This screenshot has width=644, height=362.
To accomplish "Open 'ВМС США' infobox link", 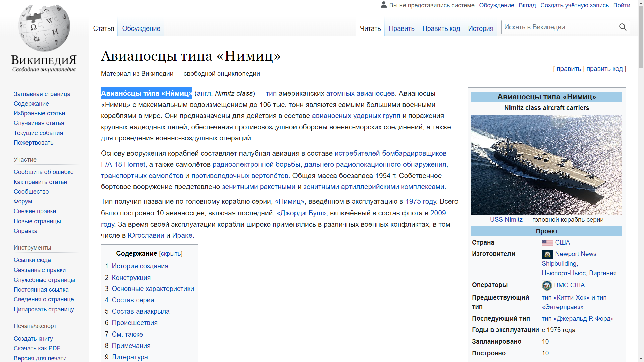I will click(x=569, y=285).
